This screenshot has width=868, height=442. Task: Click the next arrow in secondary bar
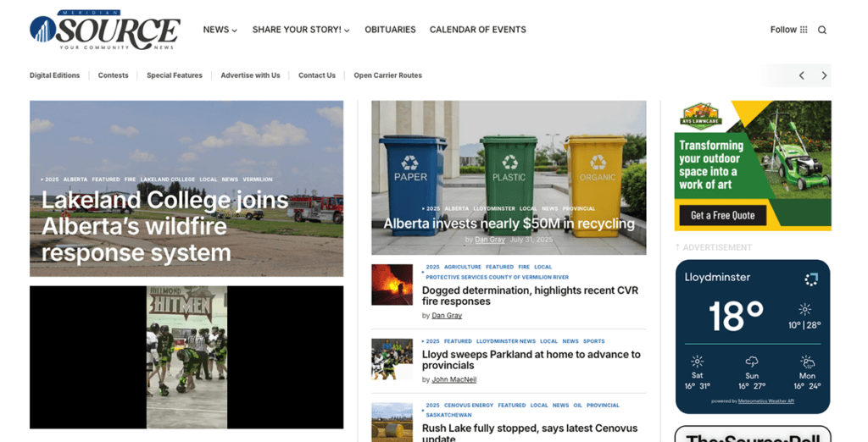pyautogui.click(x=824, y=75)
